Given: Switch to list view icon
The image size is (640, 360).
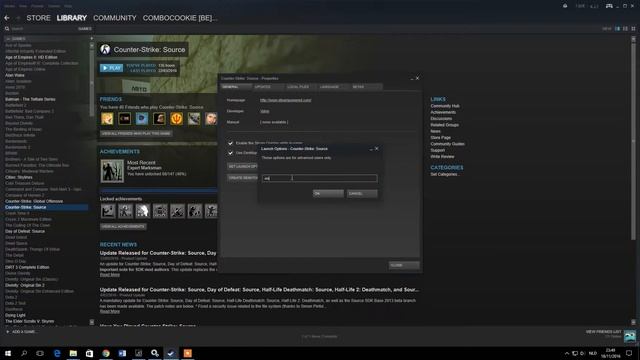Looking at the screenshot, I should click(x=625, y=29).
